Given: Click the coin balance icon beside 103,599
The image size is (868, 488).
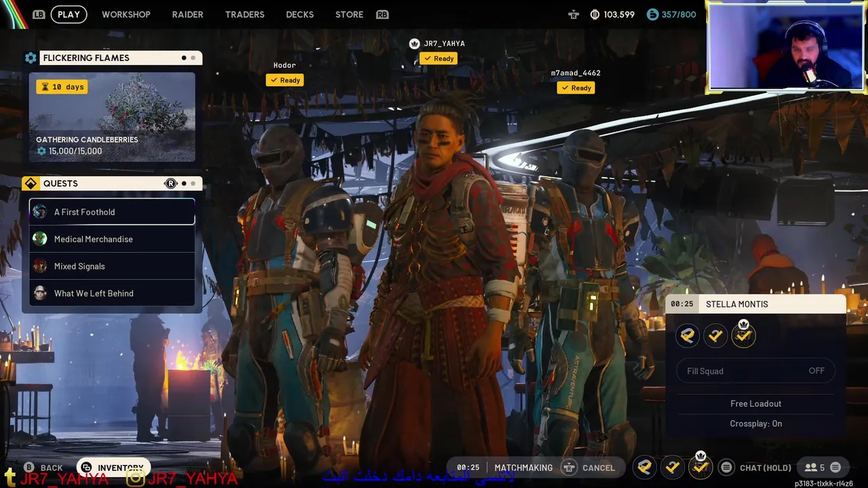Looking at the screenshot, I should (x=595, y=14).
